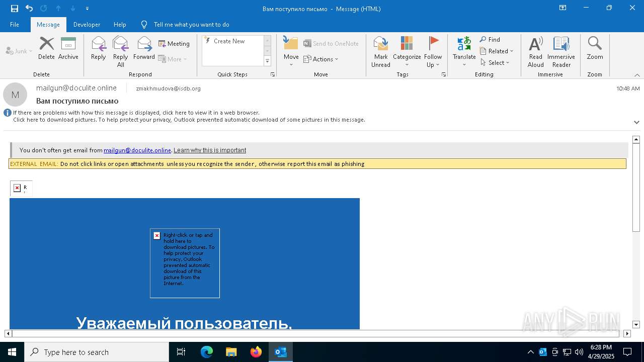Image resolution: width=644 pixels, height=362 pixels.
Task: Start Read Aloud
Action: pos(536,51)
